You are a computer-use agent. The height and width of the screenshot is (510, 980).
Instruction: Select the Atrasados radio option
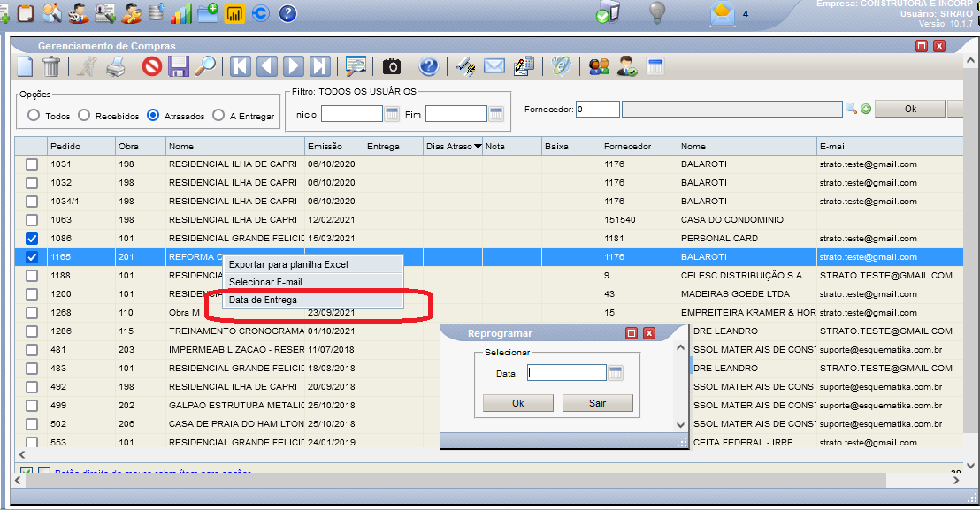coord(153,116)
